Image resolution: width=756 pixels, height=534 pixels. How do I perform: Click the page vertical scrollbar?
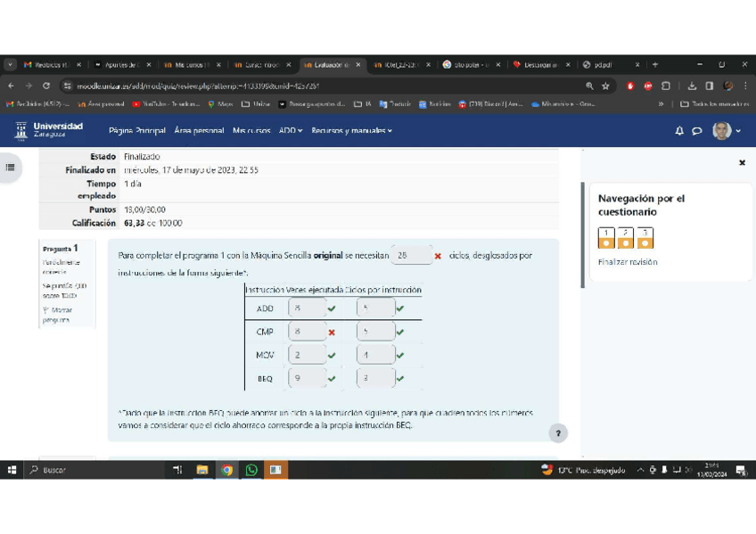point(583,235)
